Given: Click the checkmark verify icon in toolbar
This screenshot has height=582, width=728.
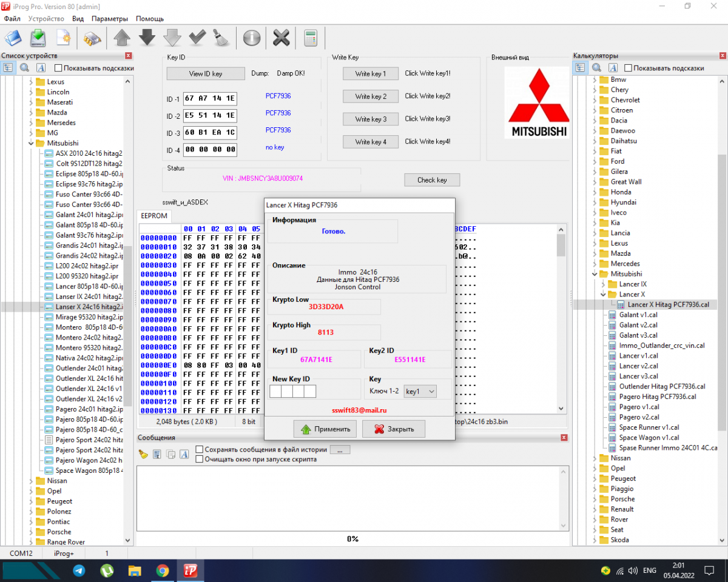Looking at the screenshot, I should 197,38.
